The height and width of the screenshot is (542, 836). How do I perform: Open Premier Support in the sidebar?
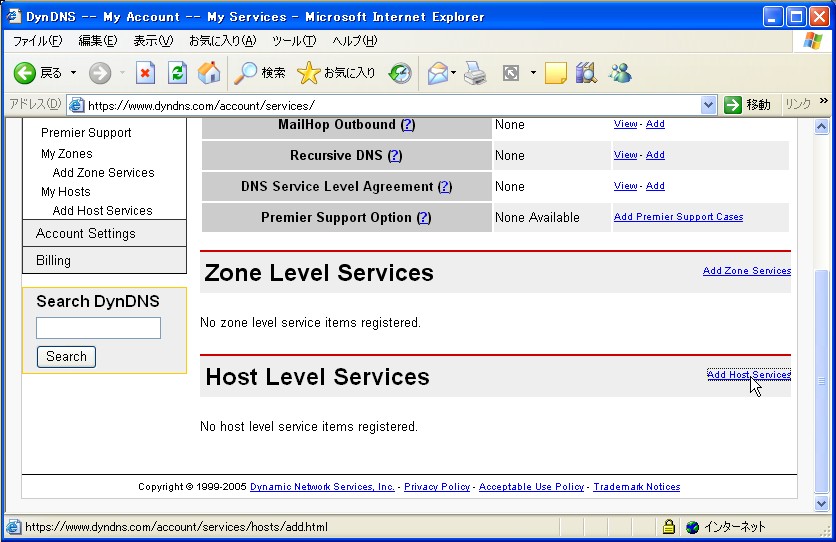(x=86, y=133)
